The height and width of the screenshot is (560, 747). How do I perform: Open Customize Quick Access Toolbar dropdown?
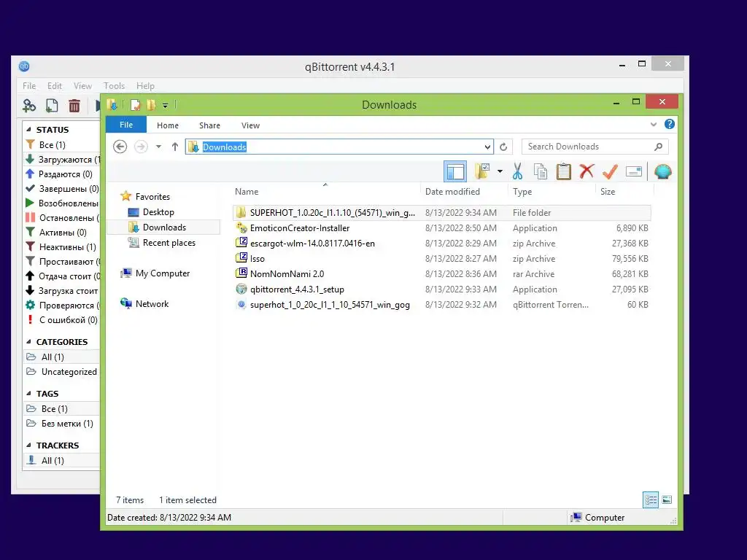click(x=166, y=105)
